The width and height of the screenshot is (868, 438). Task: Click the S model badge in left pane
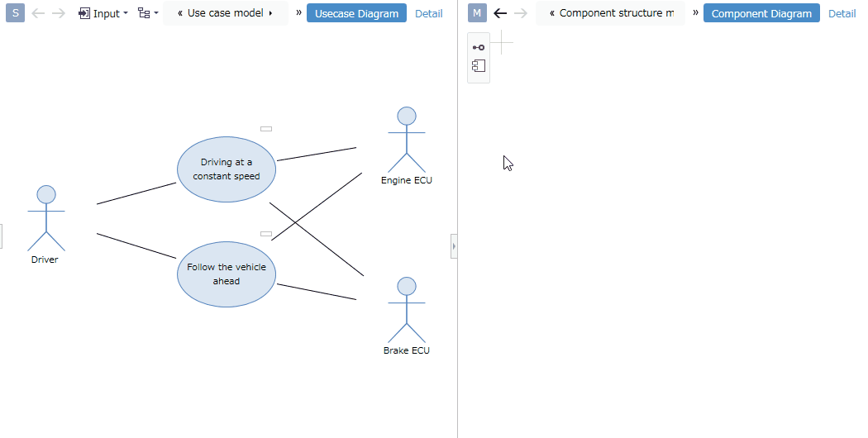pyautogui.click(x=15, y=12)
